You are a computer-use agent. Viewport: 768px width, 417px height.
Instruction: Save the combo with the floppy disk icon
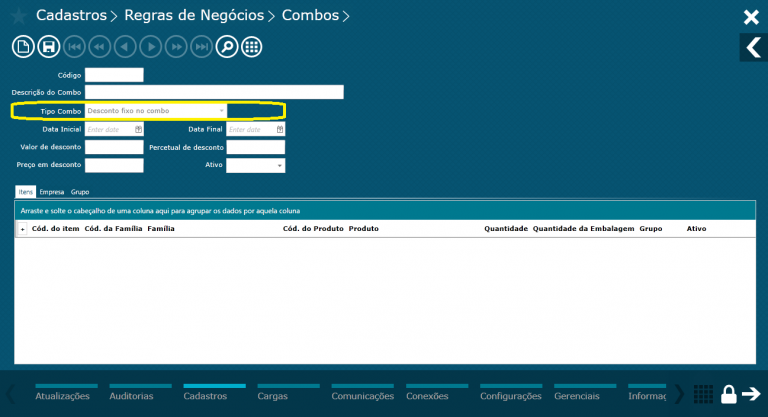click(48, 47)
